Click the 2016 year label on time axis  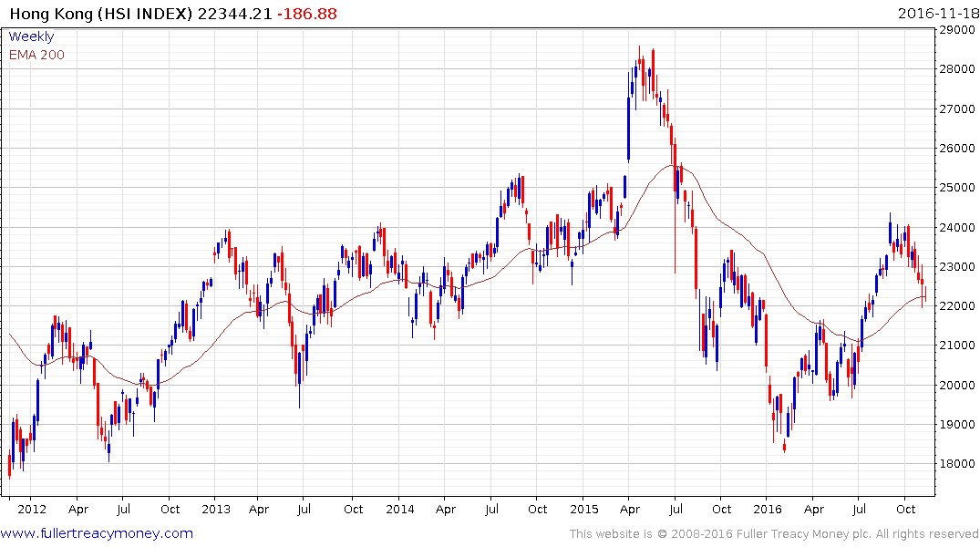click(768, 509)
